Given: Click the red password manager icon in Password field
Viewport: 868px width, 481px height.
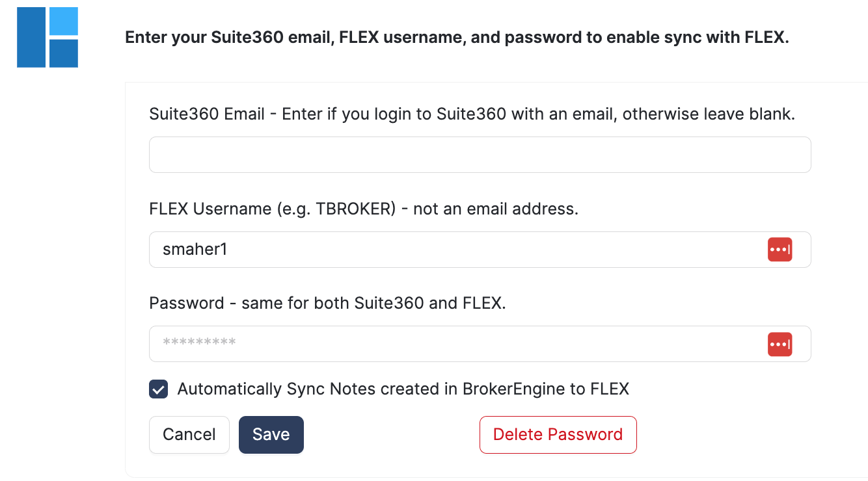Looking at the screenshot, I should pos(780,344).
